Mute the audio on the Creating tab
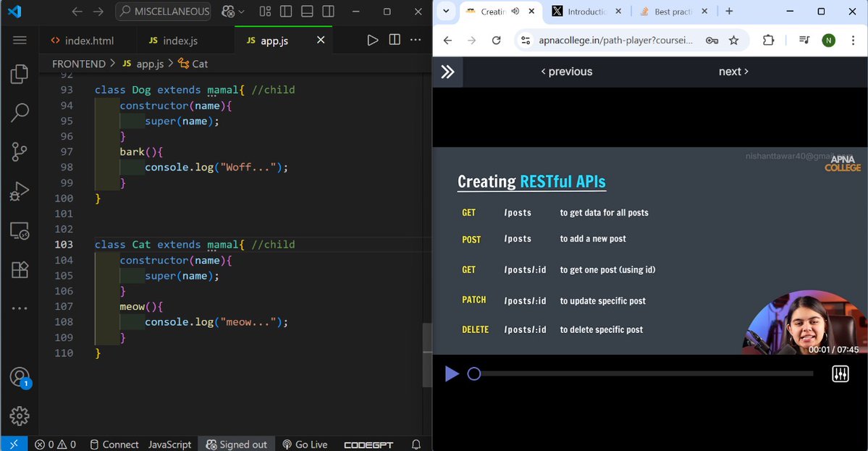Image resolution: width=868 pixels, height=451 pixels. click(515, 11)
